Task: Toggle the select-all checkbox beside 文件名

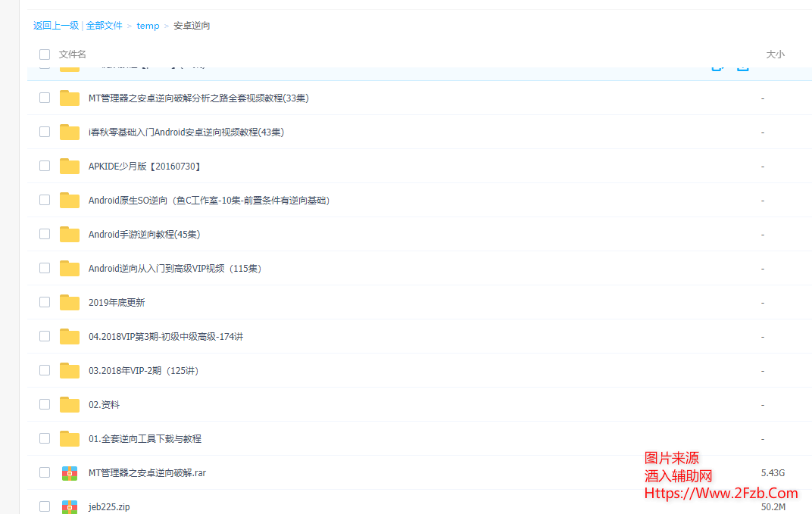Action: [x=45, y=55]
